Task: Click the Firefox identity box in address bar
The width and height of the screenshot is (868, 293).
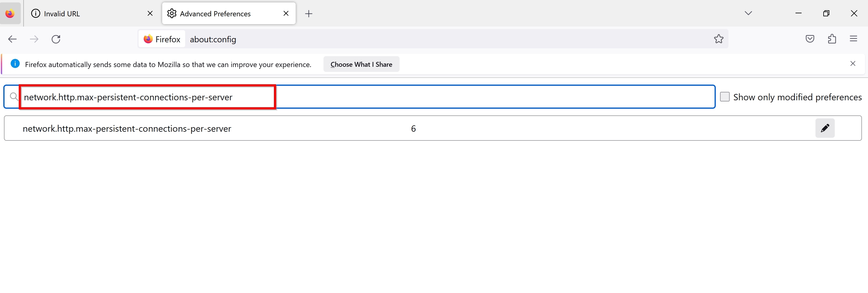Action: tap(162, 39)
